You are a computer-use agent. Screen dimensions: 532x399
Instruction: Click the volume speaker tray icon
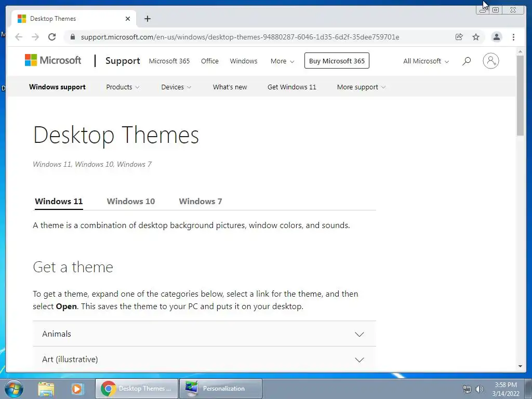[x=479, y=389]
